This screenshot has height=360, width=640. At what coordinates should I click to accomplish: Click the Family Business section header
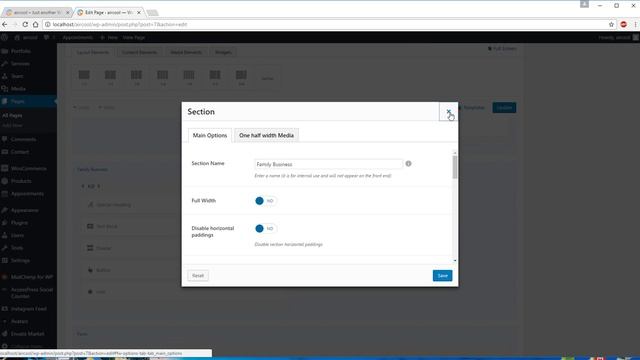93,169
